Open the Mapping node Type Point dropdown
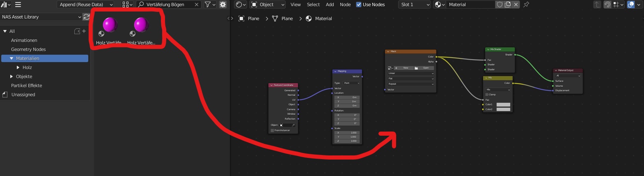 click(x=351, y=83)
